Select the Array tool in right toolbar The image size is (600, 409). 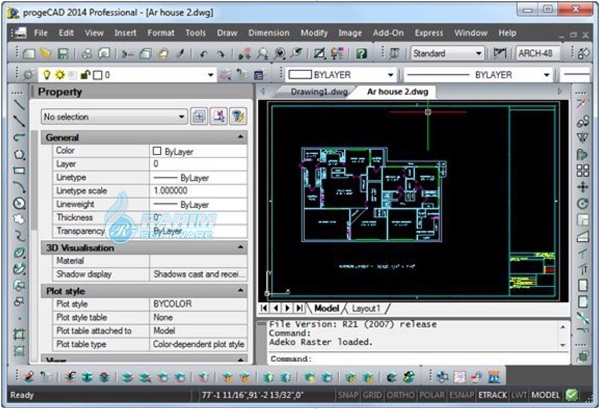point(582,171)
